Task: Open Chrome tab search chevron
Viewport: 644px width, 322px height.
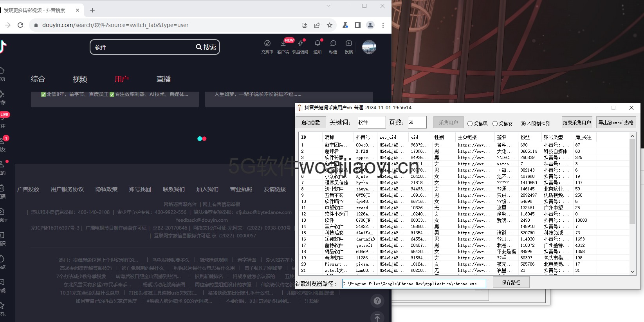Action: (x=328, y=6)
